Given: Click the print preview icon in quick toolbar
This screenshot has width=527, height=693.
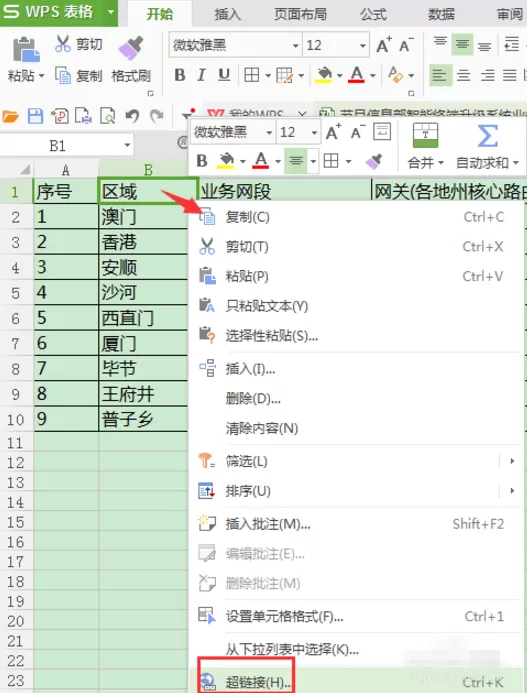Looking at the screenshot, I should point(107,116).
